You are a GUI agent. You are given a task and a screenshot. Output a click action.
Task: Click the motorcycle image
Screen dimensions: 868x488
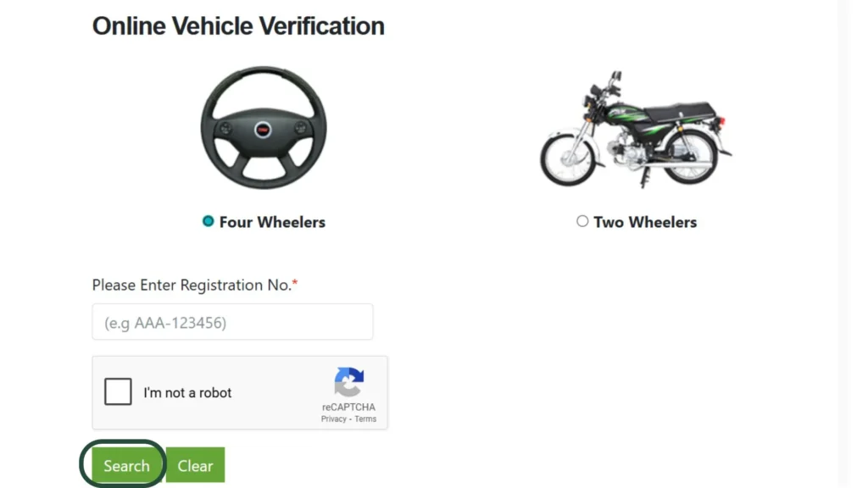[636, 131]
